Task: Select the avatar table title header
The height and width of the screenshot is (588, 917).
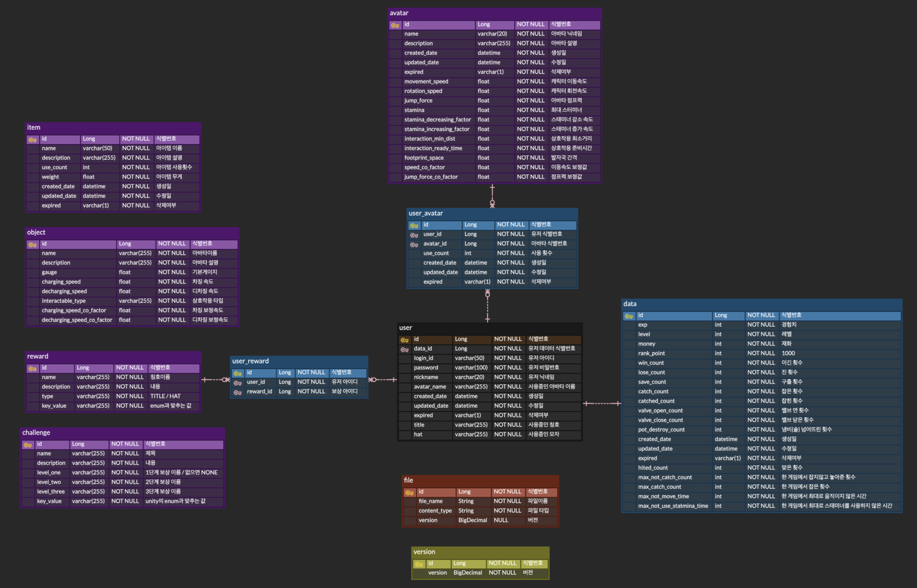Action: 399,13
